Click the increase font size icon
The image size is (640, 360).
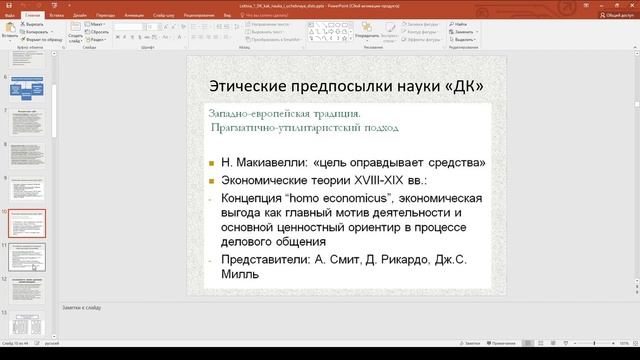point(166,27)
